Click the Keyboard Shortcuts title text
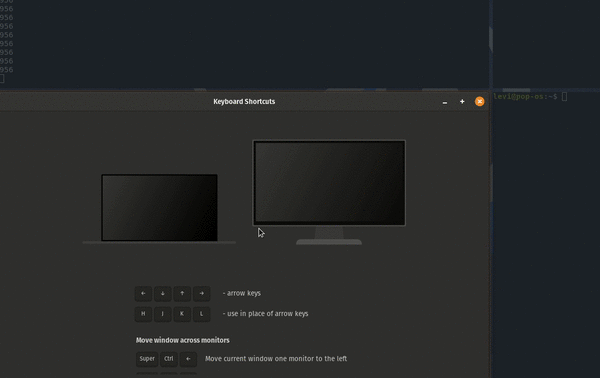Viewport: 600px width, 378px height. point(244,101)
